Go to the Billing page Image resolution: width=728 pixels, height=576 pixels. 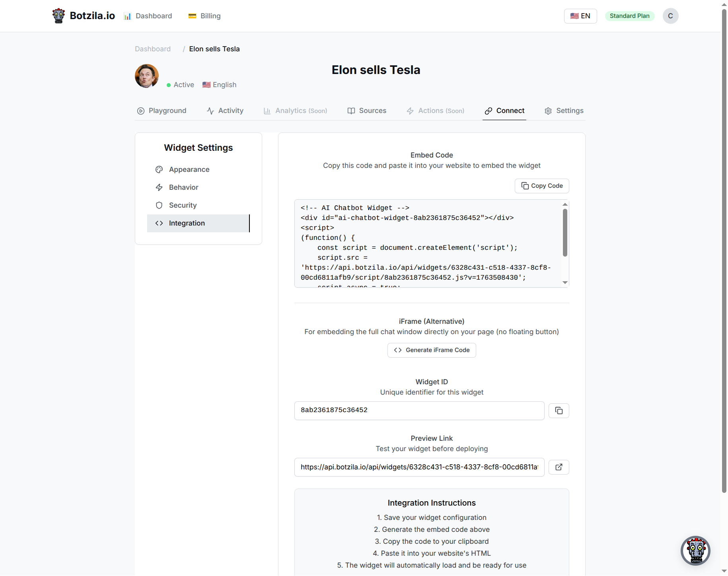(x=204, y=16)
